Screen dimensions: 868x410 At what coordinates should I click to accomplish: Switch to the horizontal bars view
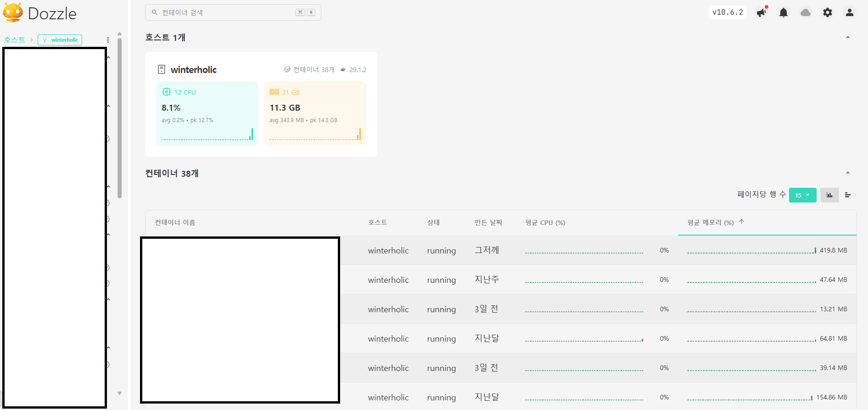[848, 195]
